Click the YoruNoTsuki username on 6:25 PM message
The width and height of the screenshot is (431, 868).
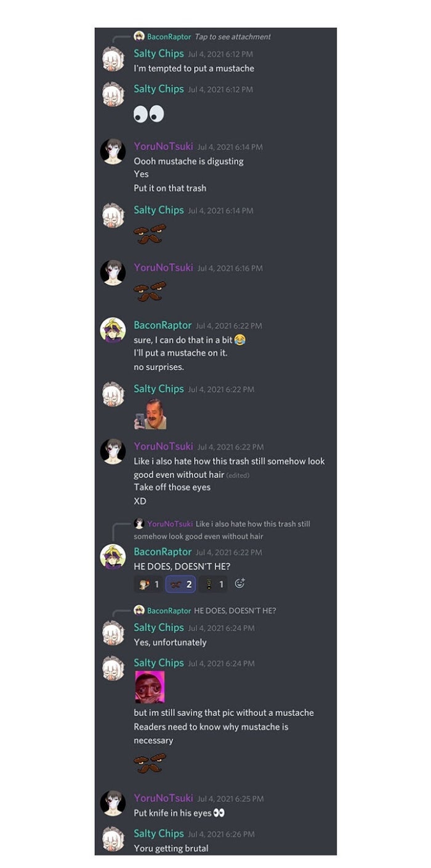click(163, 798)
